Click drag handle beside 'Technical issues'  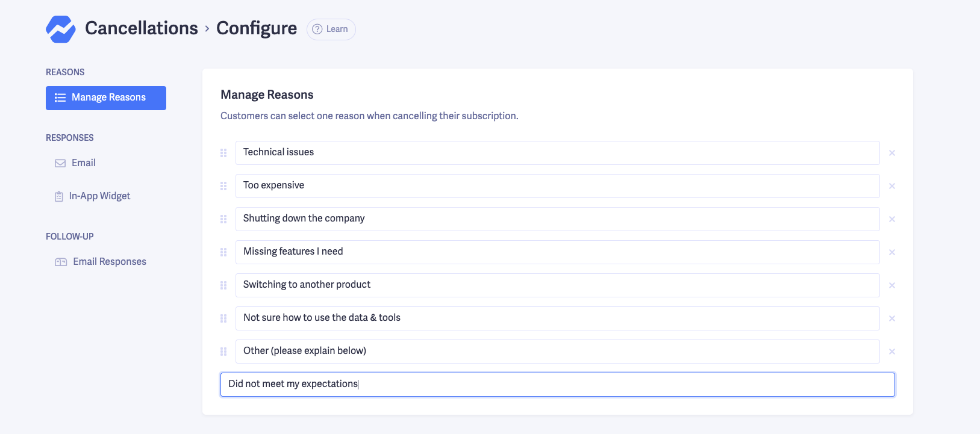223,153
